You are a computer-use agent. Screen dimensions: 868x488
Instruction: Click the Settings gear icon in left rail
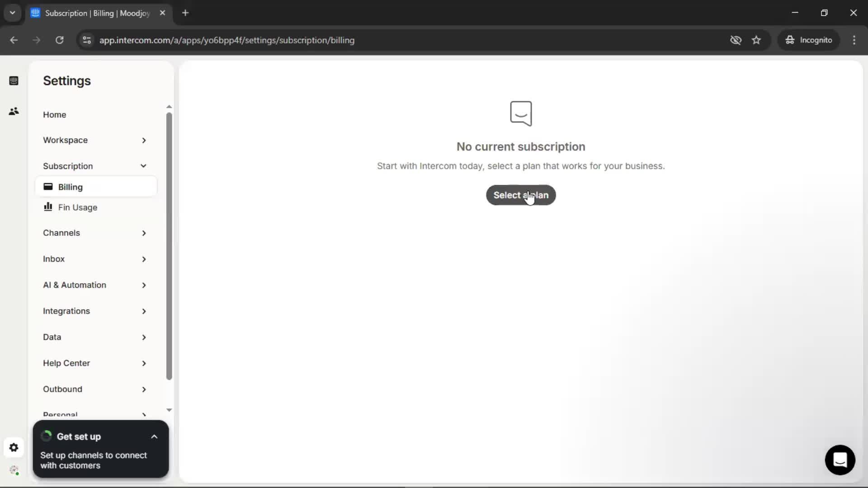[14, 447]
